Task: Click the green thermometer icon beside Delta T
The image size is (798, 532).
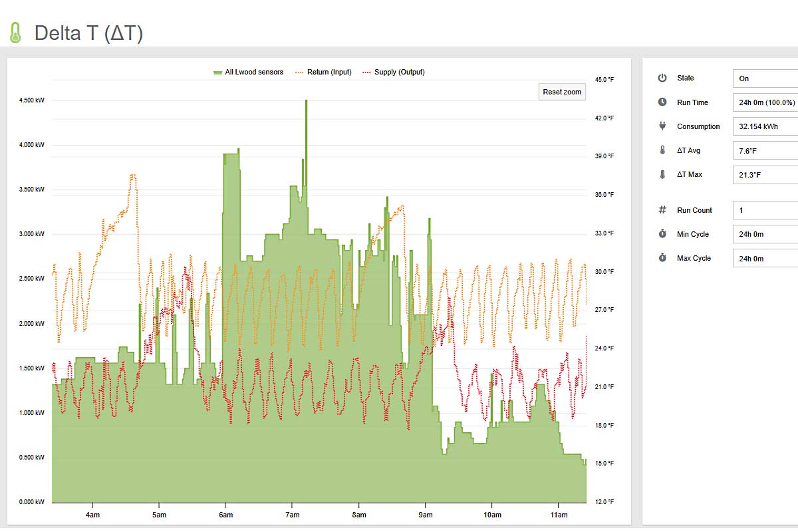Action: pyautogui.click(x=15, y=33)
